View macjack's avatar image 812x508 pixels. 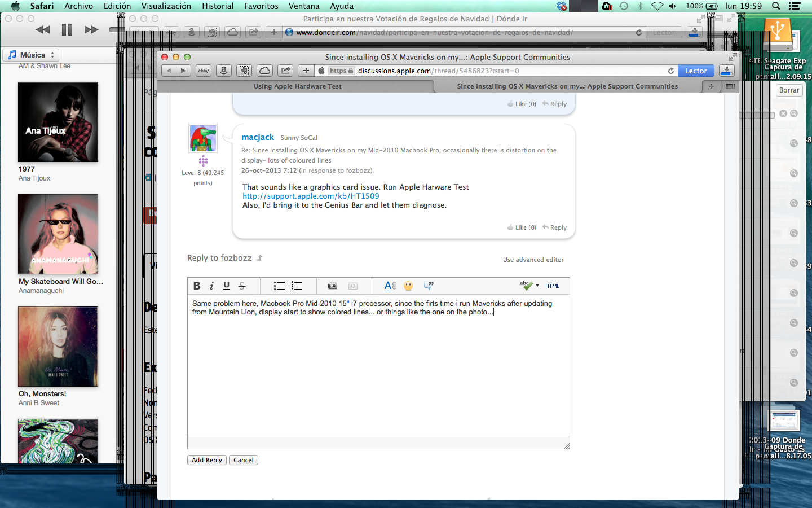pyautogui.click(x=203, y=138)
